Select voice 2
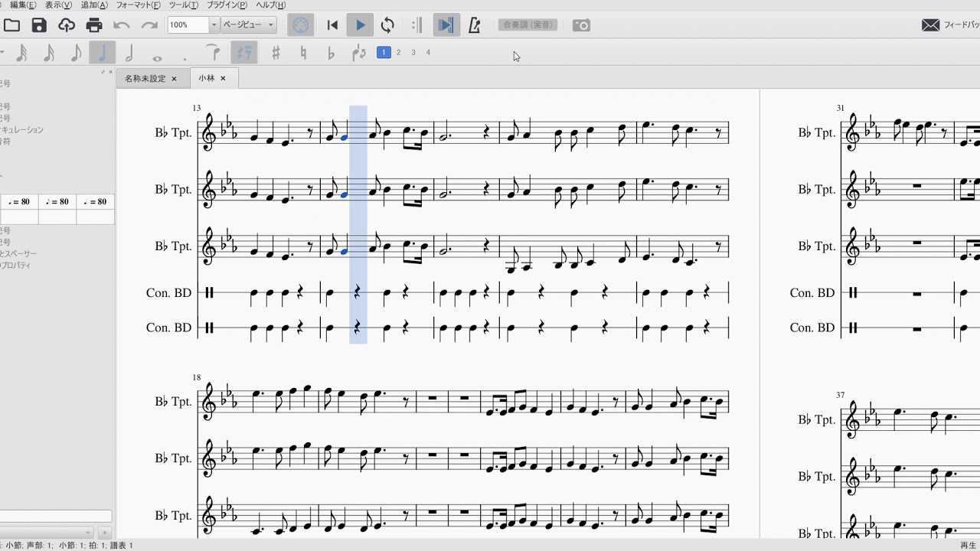The image size is (980, 551). click(x=399, y=53)
